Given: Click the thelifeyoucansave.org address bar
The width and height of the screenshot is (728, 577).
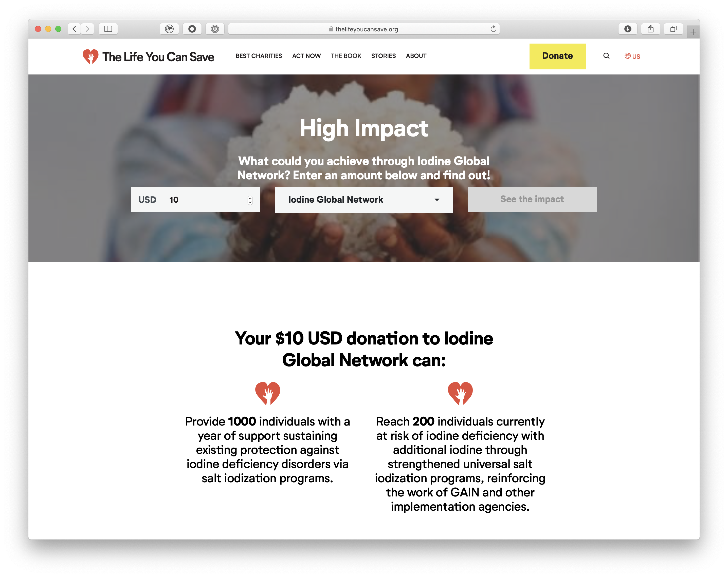Looking at the screenshot, I should coord(364,29).
